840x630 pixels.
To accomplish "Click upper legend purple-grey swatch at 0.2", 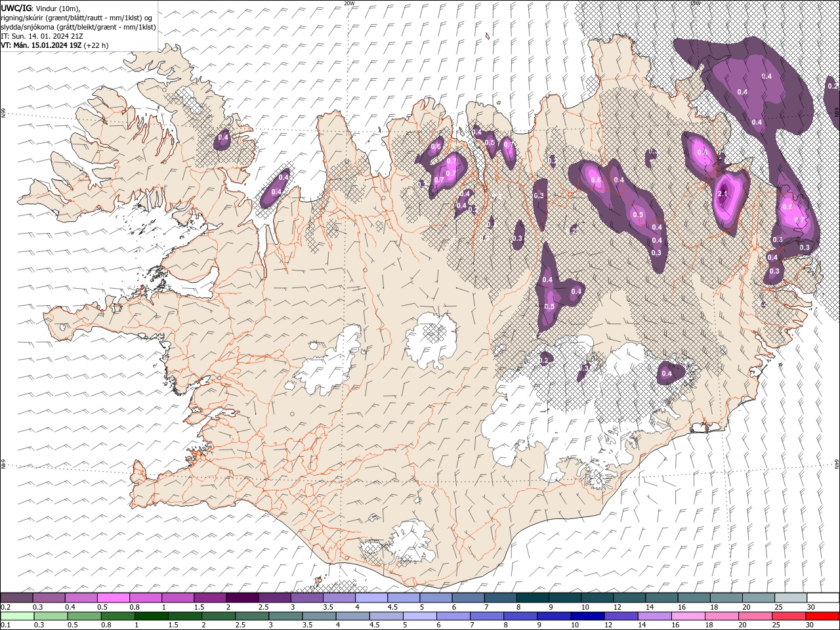I will point(17,598).
